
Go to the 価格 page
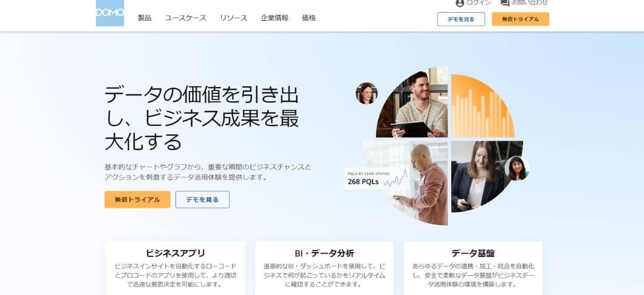(x=309, y=18)
